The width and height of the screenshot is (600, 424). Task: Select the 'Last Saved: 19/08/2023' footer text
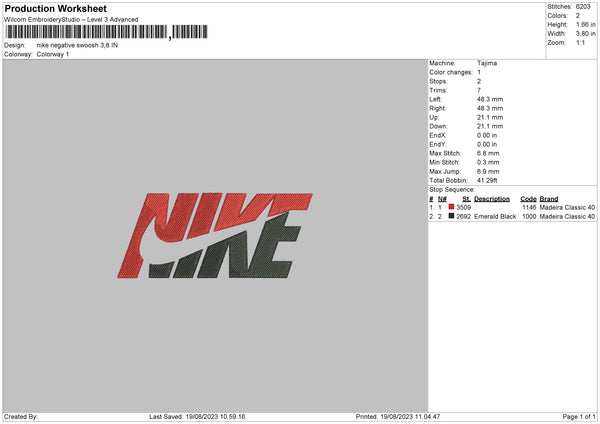pyautogui.click(x=197, y=416)
